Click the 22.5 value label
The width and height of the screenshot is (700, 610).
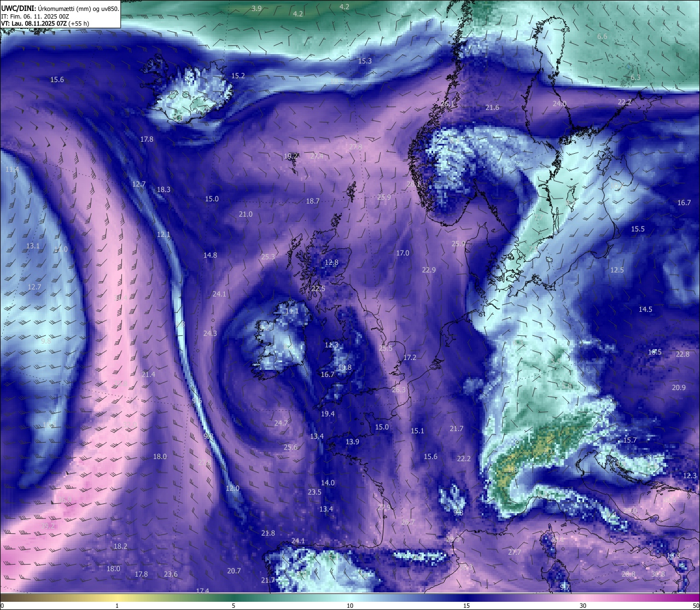[x=318, y=288]
